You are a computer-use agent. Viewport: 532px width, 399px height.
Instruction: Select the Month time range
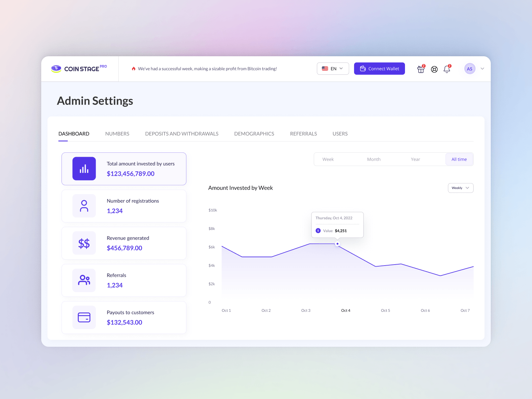pyautogui.click(x=374, y=159)
